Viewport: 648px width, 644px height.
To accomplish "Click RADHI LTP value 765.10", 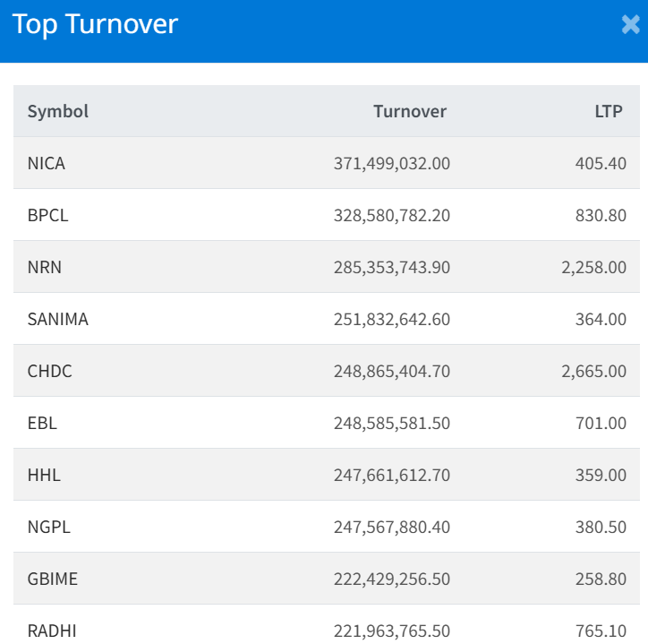I will 601,631.
